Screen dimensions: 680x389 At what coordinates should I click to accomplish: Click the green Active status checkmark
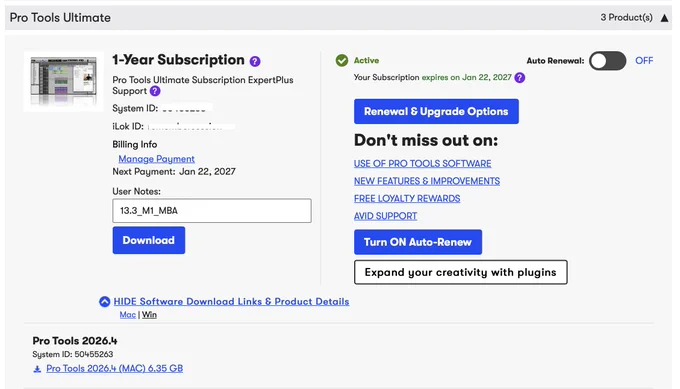[x=342, y=60]
